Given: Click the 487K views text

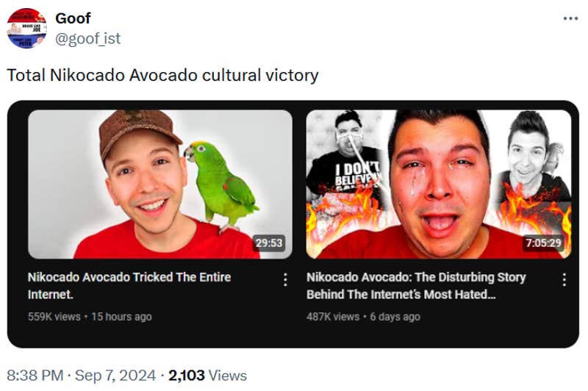Looking at the screenshot, I should coord(333,316).
